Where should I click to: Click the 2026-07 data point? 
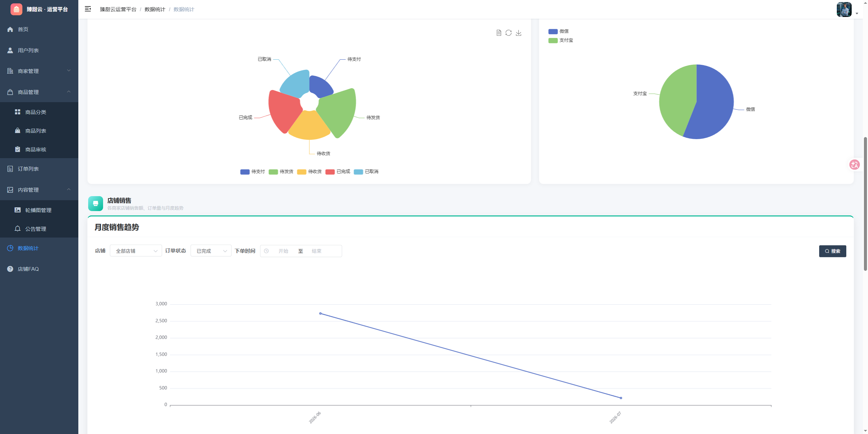(x=621, y=398)
